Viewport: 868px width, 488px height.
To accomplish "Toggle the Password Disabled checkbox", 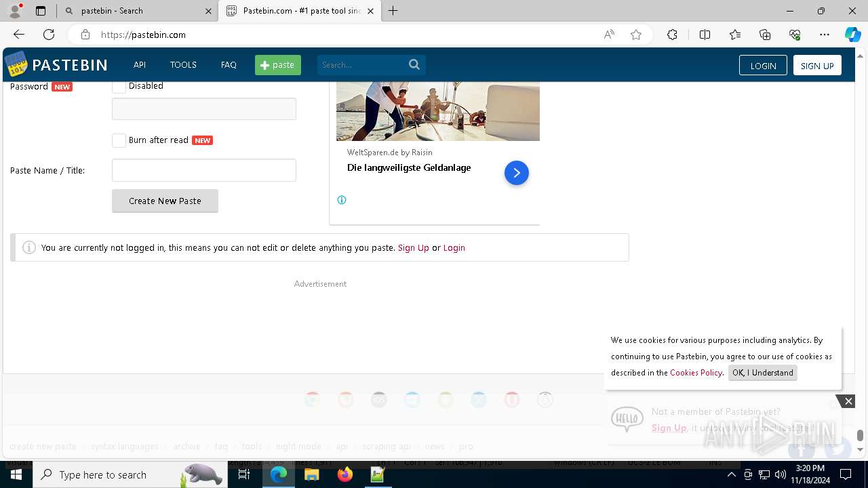I will tap(119, 86).
